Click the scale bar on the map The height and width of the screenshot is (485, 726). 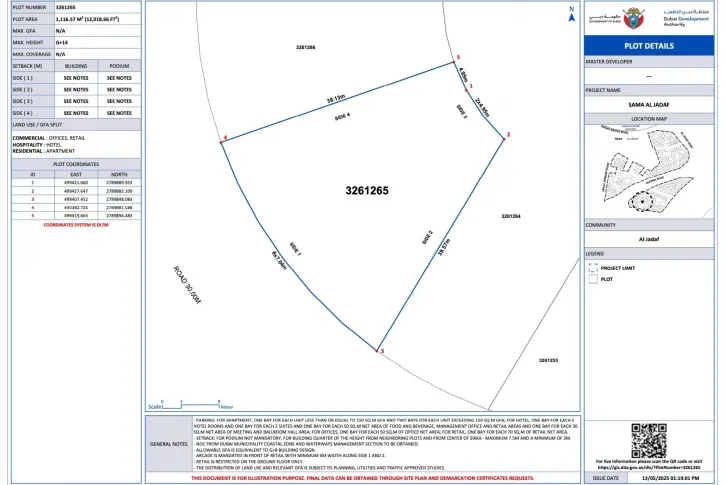191,405
